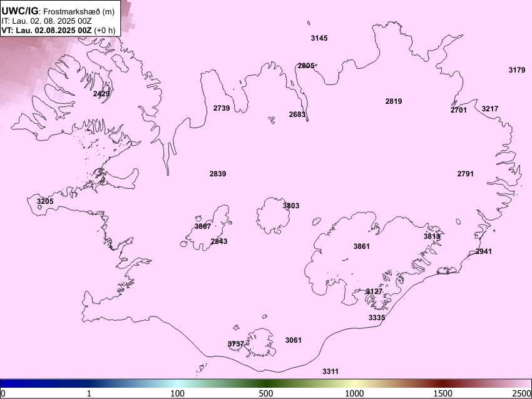Click the IT initial time line
Screen dimensions: 532x399
pos(46,21)
